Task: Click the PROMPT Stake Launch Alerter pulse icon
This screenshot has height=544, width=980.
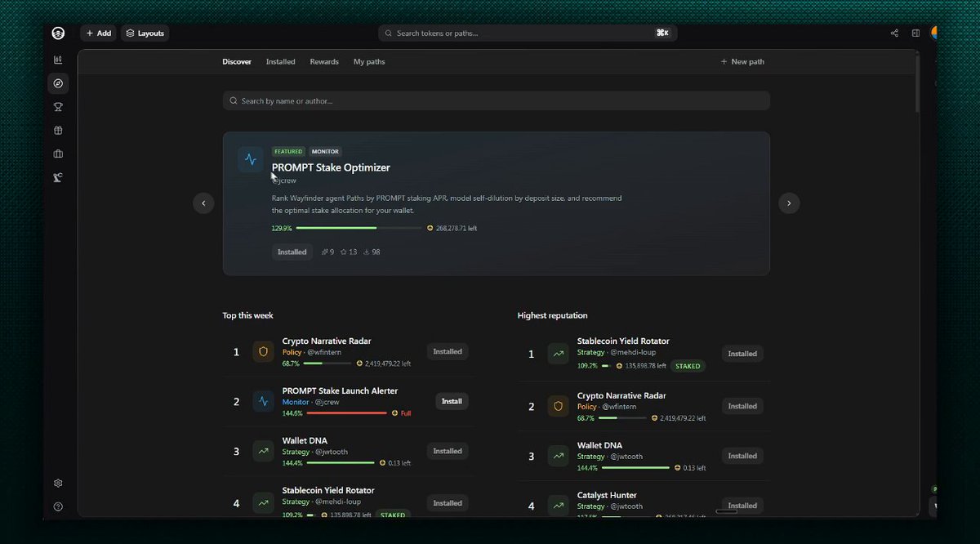Action: coord(263,401)
